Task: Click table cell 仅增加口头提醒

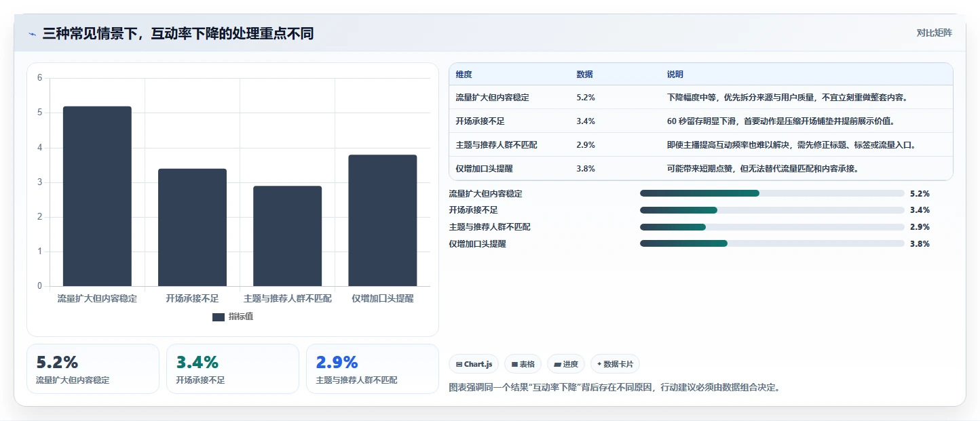Action: click(x=485, y=169)
